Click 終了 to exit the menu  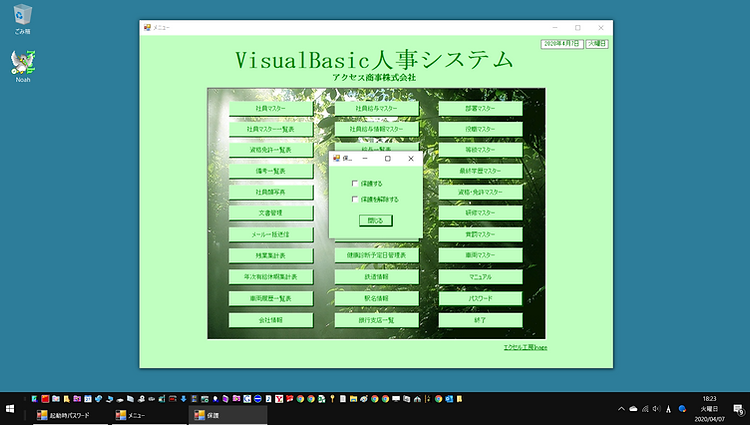tap(480, 320)
